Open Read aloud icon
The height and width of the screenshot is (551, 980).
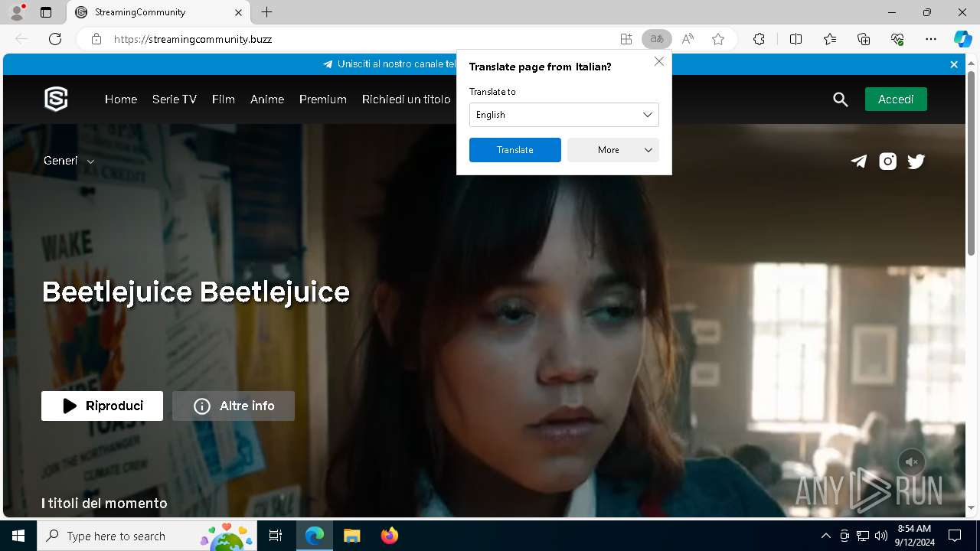[x=688, y=39]
